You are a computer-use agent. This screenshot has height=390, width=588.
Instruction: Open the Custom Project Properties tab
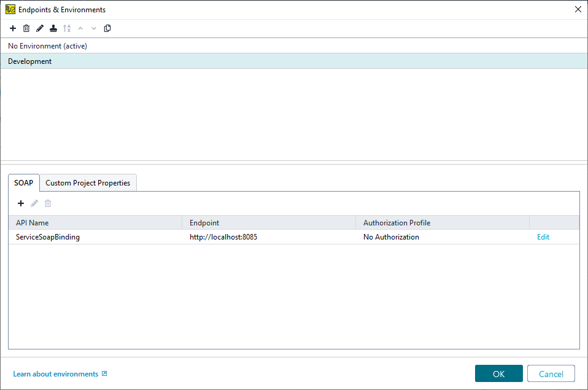(x=88, y=182)
